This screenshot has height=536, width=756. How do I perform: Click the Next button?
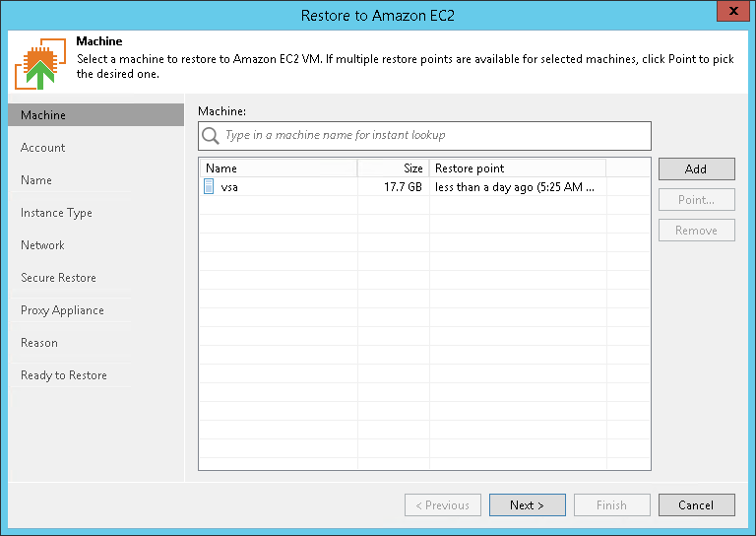pyautogui.click(x=528, y=505)
